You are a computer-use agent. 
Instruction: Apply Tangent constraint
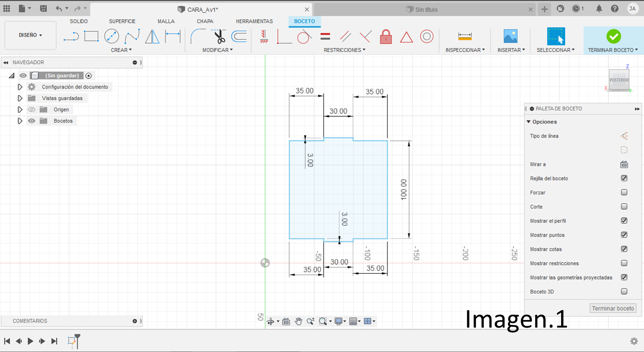click(304, 36)
